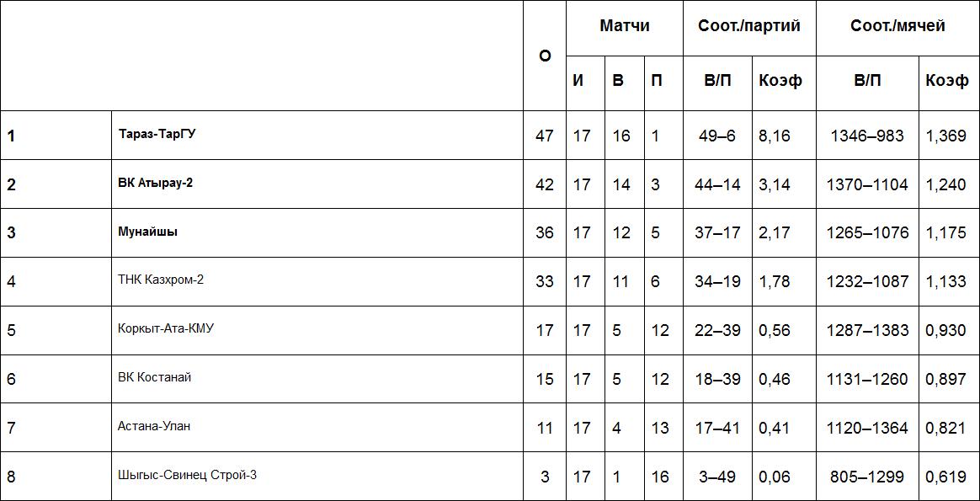Select the 47 points cell for Тараз-ТарГУ
Viewport: 980px width, 501px height.
click(544, 136)
